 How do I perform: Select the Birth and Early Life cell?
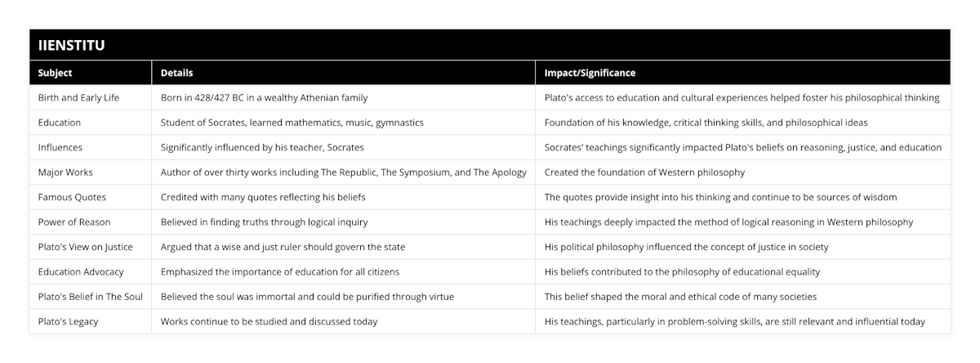click(x=78, y=97)
